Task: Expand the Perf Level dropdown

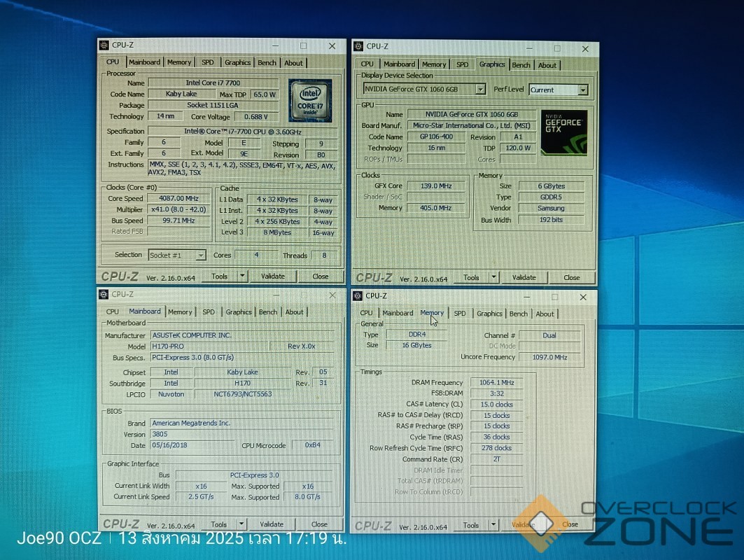Action: point(582,90)
